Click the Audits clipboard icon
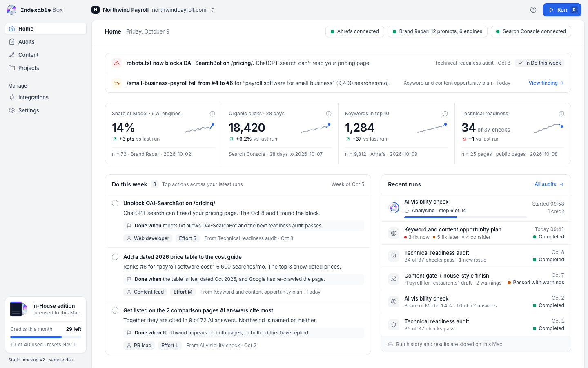This screenshot has height=368, width=588. click(x=12, y=42)
